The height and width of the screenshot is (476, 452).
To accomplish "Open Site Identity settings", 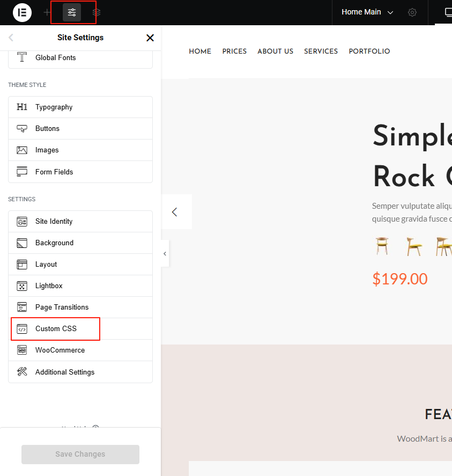I will click(x=54, y=221).
